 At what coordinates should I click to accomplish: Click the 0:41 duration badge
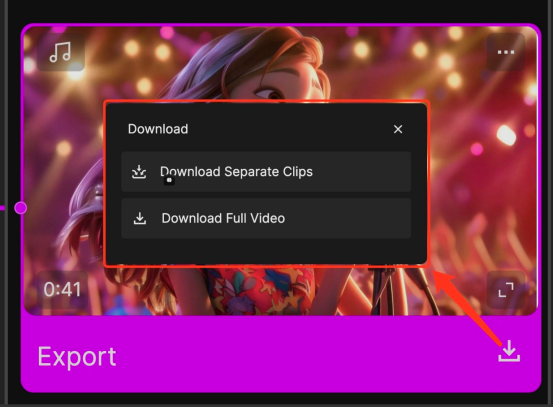coord(62,290)
